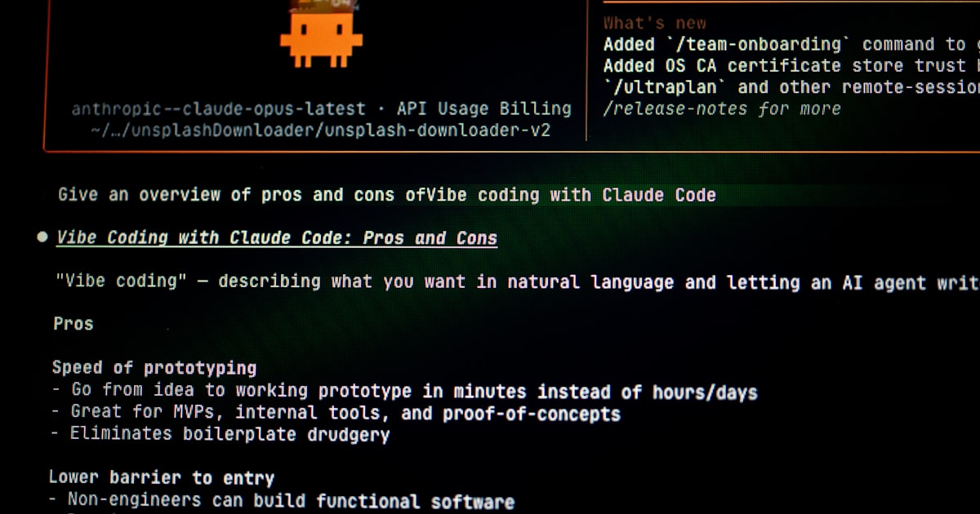Click the '/release-notes for more' hint

tap(722, 109)
